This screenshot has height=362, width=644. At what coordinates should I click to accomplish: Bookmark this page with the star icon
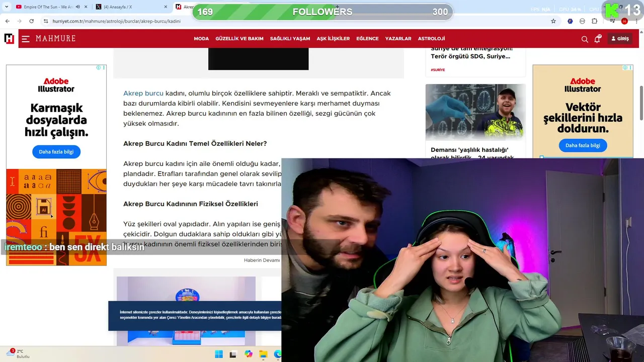pos(553,21)
